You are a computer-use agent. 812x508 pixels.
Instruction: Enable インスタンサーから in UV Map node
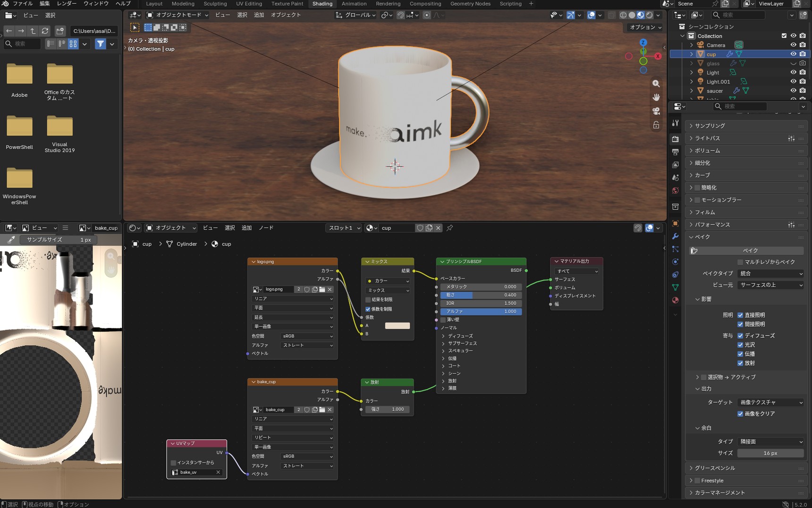(x=173, y=463)
